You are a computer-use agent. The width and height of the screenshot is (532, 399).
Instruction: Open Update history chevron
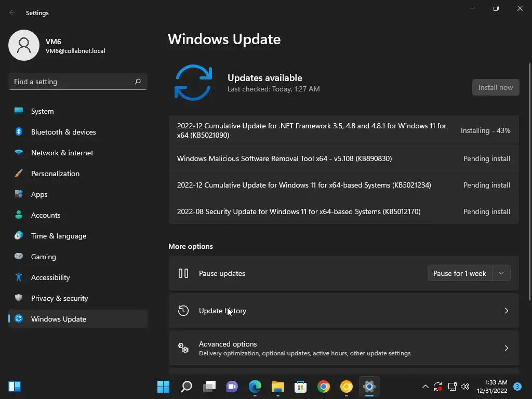click(506, 311)
